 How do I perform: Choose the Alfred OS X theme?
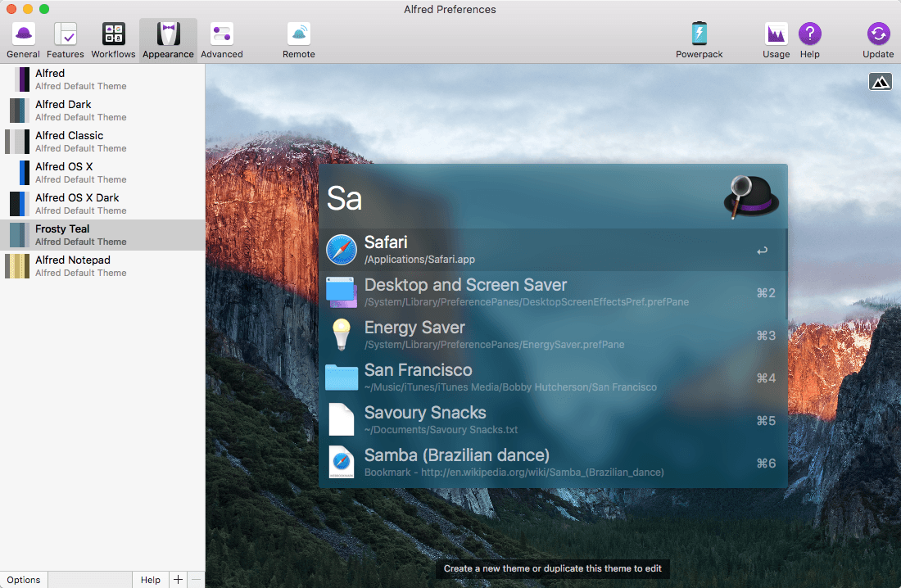coord(102,173)
